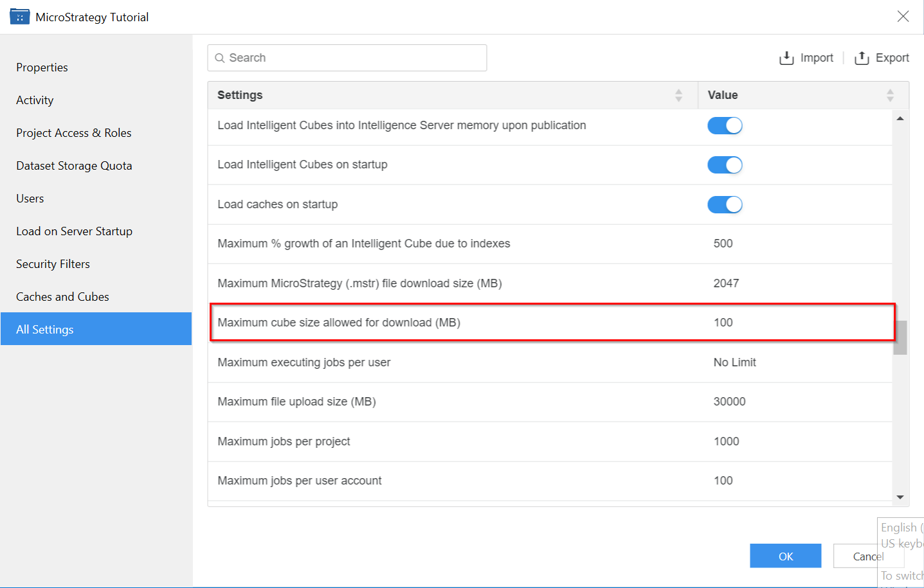Screen dimensions: 924x588
Task: Click the settings list scrollbar thumb
Action: click(x=900, y=337)
